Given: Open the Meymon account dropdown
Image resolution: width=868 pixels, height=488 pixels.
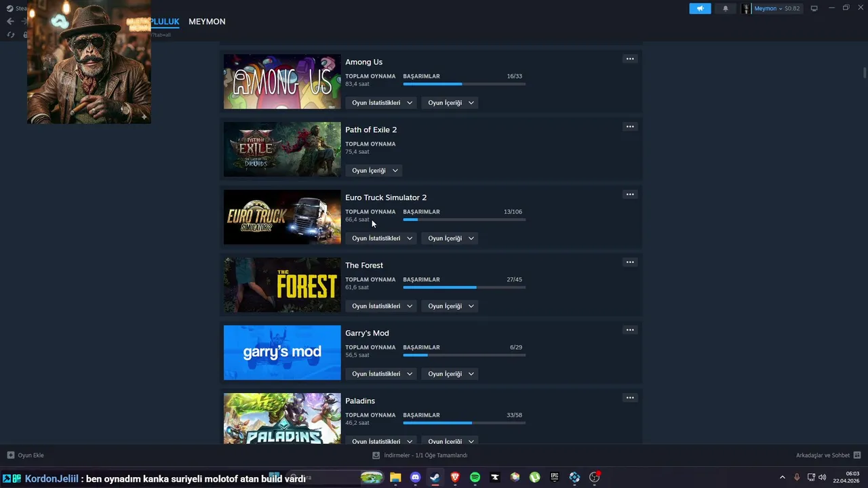Looking at the screenshot, I should coord(771,9).
